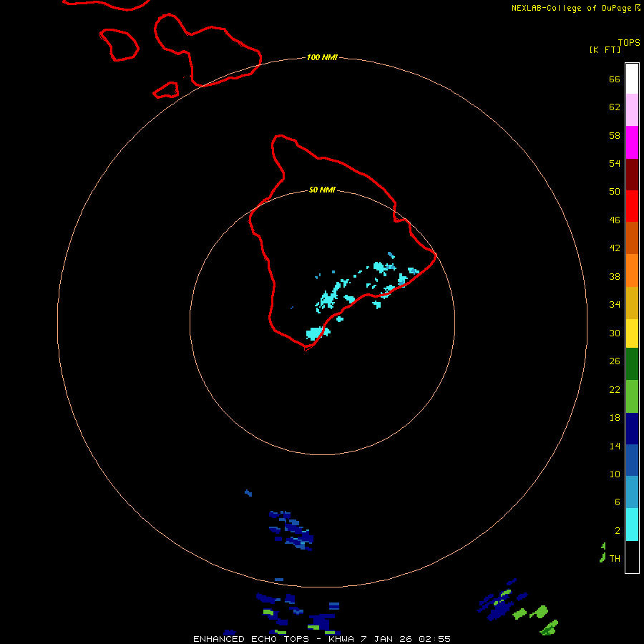Click the 62 legend value
Image resolution: width=644 pixels, height=644 pixels.
pyautogui.click(x=615, y=107)
